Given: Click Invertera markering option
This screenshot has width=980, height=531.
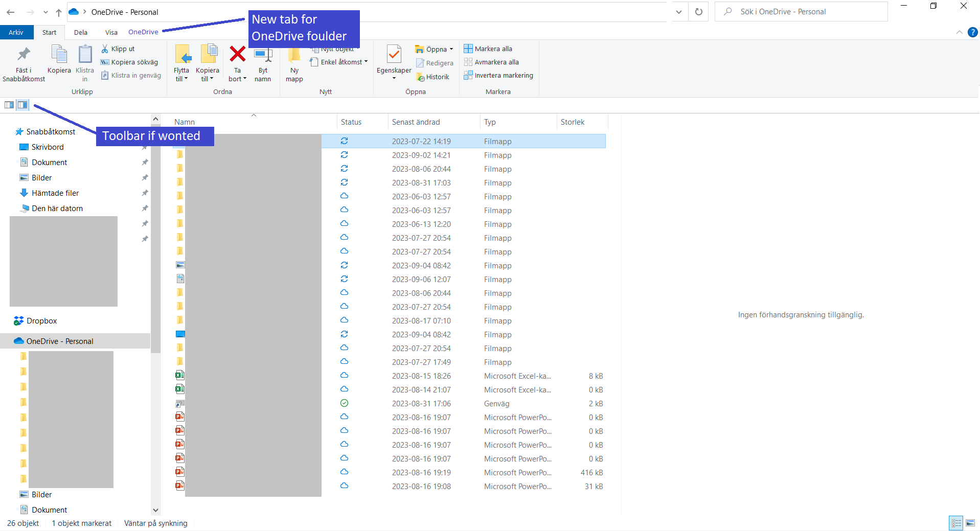Looking at the screenshot, I should [498, 75].
